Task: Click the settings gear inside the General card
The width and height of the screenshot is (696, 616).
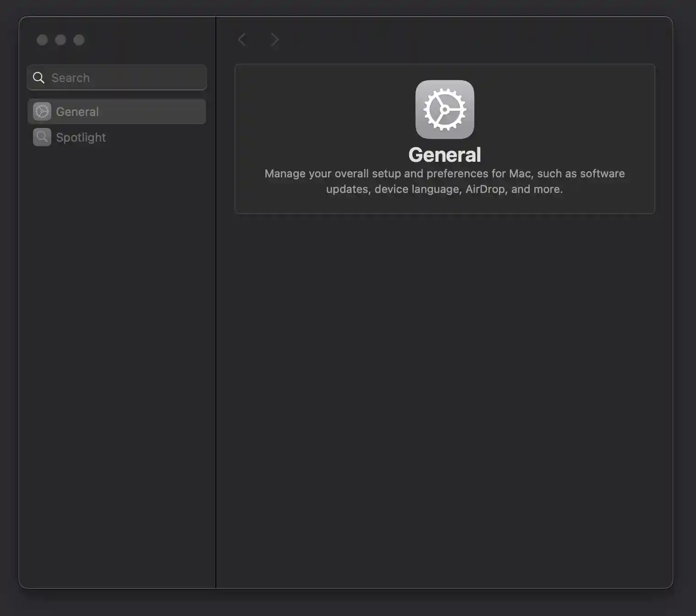Action: point(444,110)
